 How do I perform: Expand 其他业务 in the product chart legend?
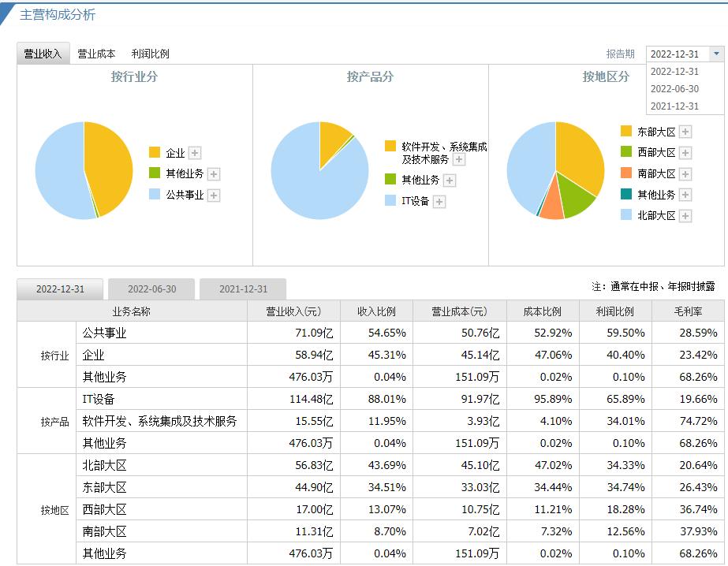(450, 180)
